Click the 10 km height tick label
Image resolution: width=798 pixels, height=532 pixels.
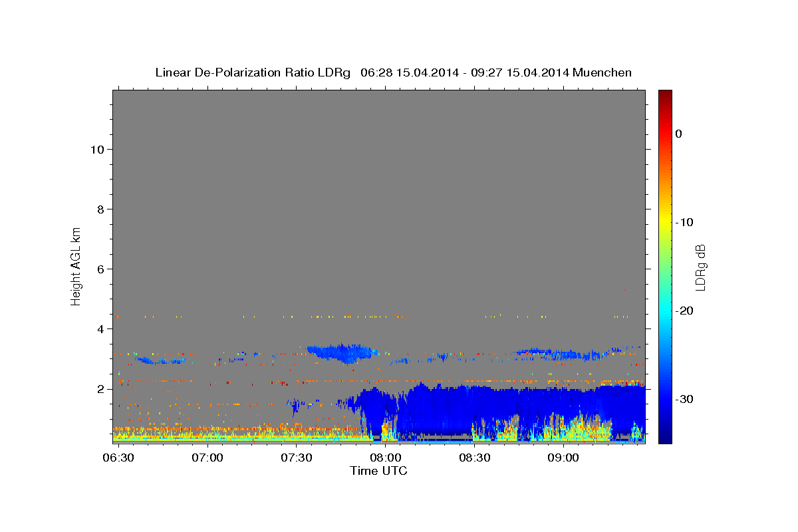pyautogui.click(x=96, y=149)
